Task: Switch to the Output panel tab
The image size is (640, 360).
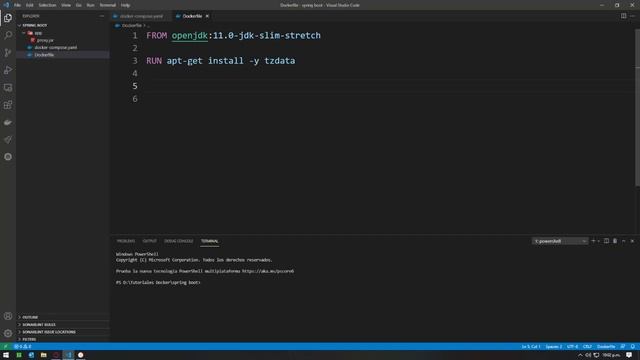Action: tap(150, 241)
